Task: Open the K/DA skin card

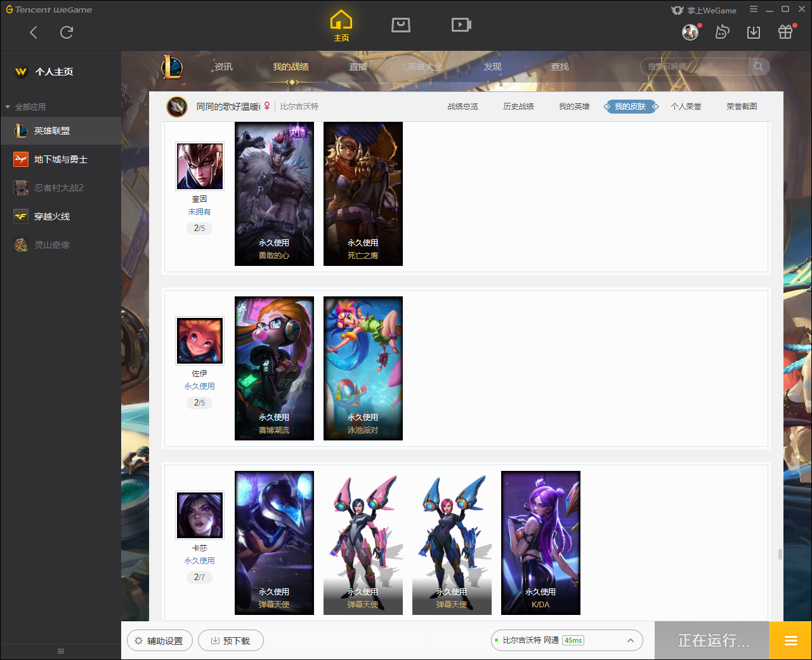Action: point(540,543)
